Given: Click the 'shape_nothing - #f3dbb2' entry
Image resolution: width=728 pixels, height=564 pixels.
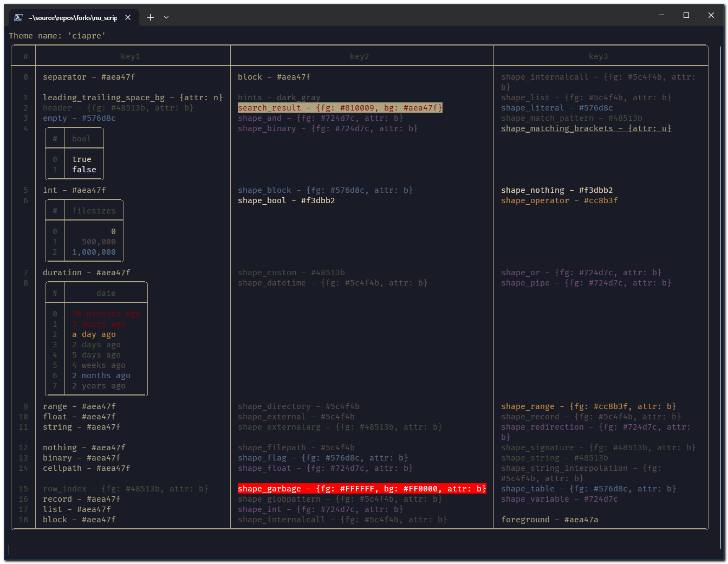Looking at the screenshot, I should [x=557, y=190].
